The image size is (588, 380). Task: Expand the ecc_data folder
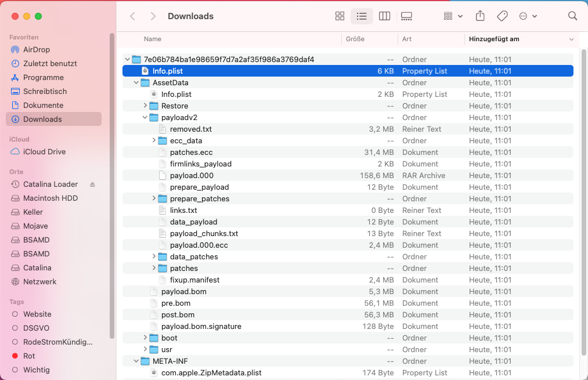tap(154, 140)
